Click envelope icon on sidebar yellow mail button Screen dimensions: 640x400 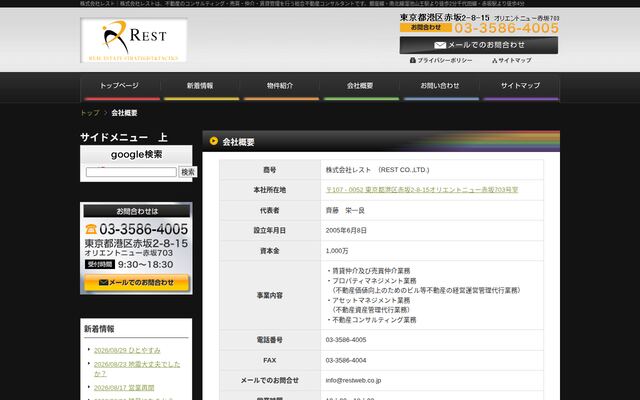tap(103, 282)
